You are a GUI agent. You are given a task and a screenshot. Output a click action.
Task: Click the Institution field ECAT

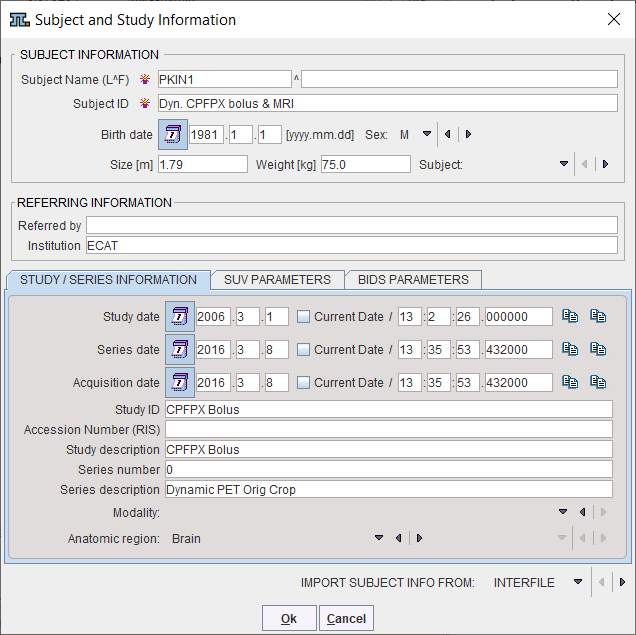pos(352,245)
